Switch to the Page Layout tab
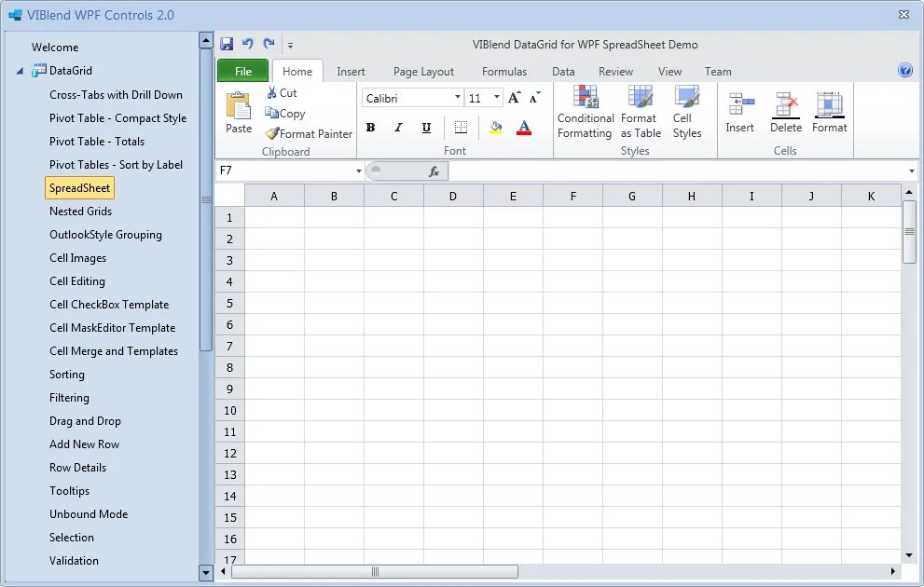 click(x=423, y=71)
